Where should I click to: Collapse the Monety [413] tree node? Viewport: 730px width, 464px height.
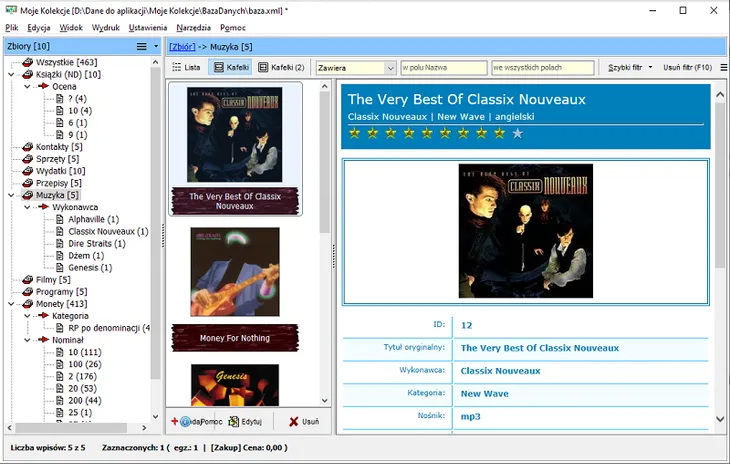point(11,304)
